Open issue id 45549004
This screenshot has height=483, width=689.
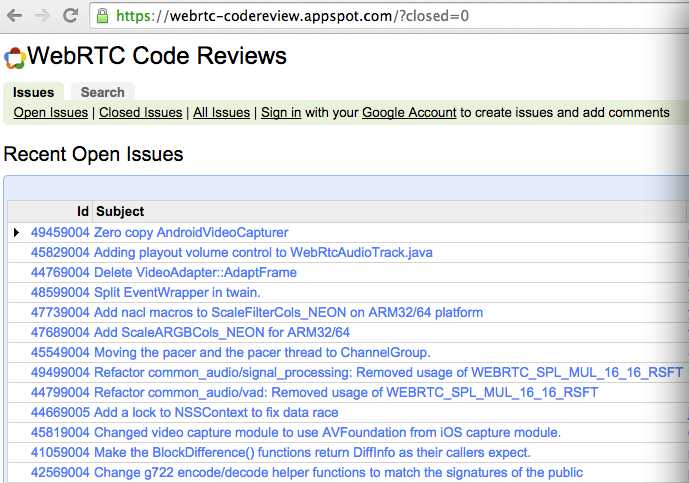point(60,352)
